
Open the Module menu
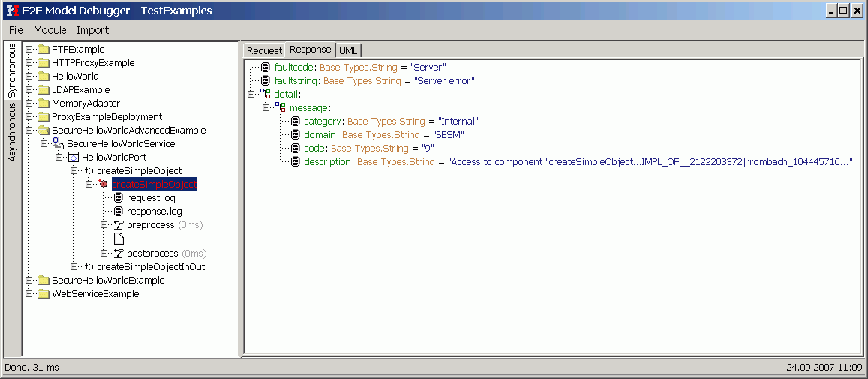(50, 30)
